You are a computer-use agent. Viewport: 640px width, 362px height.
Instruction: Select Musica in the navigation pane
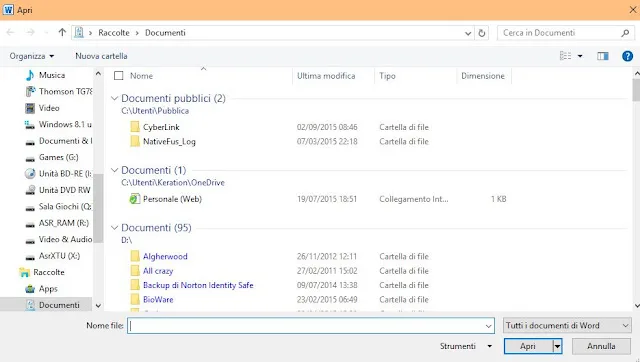click(52, 75)
